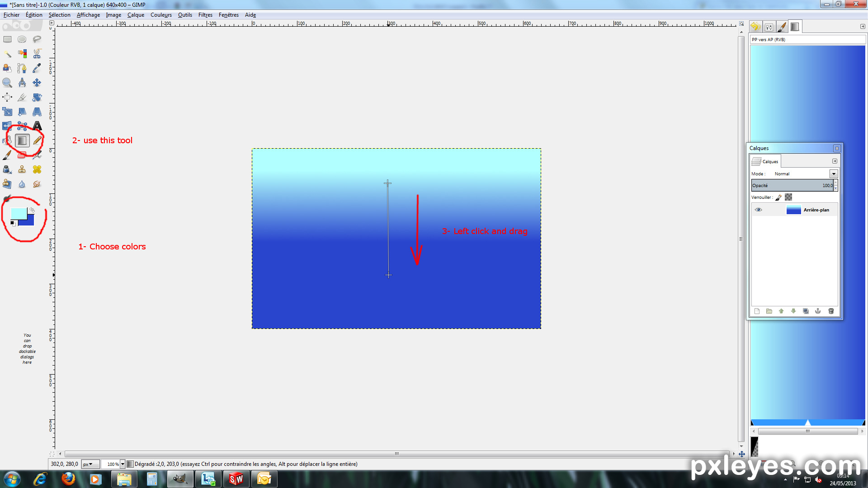
Task: Click the Opacité slider in Calques
Action: pos(792,185)
